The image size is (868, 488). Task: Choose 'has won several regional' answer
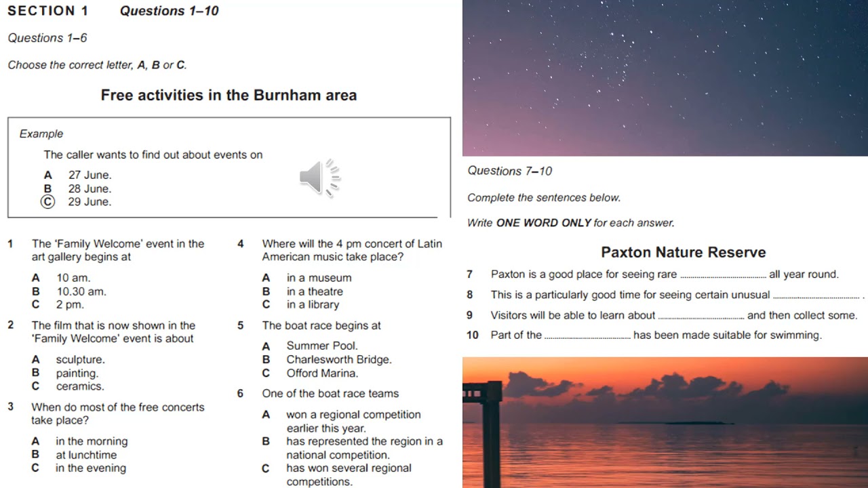coord(337,475)
